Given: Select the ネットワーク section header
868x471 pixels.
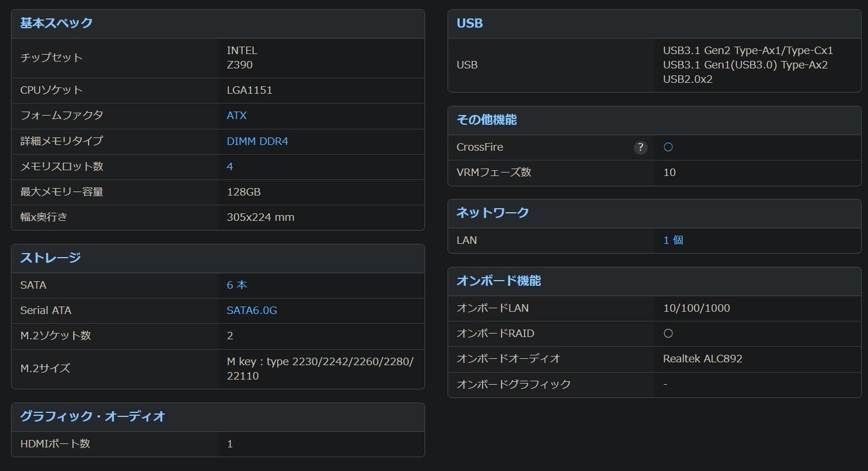Looking at the screenshot, I should (492, 212).
